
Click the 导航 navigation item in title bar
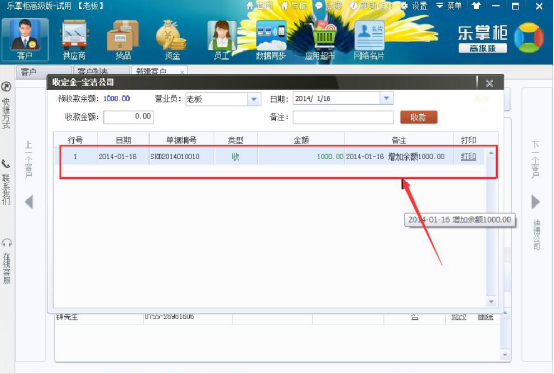[294, 6]
